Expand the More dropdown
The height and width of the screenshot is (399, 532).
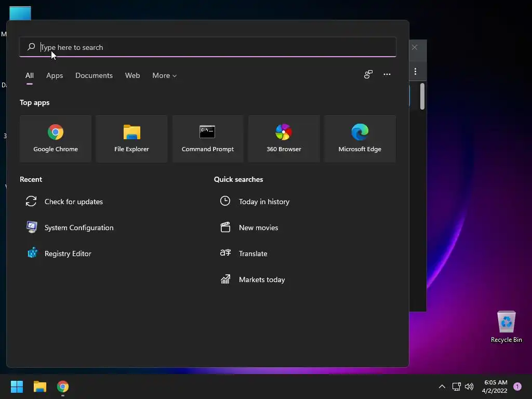click(x=165, y=75)
